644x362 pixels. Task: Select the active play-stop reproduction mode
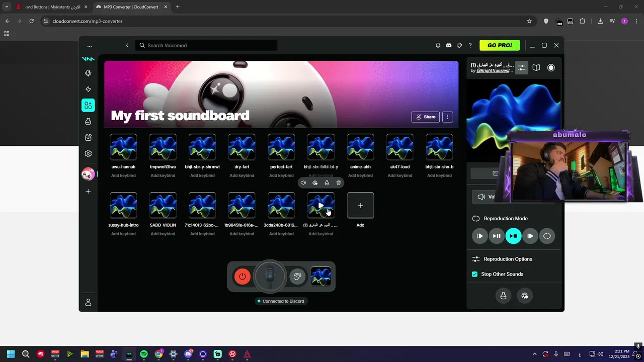pos(513,236)
